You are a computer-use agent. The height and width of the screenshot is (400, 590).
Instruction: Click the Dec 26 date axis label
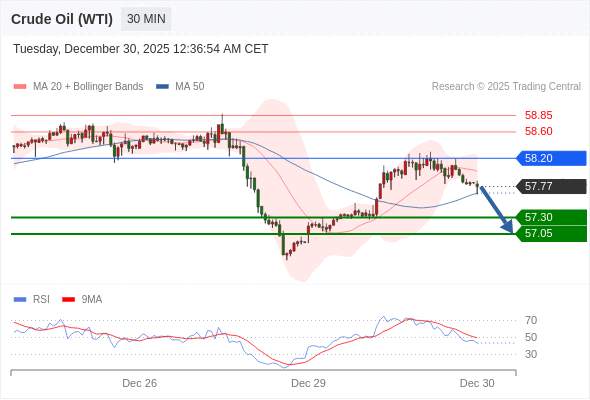pyautogui.click(x=140, y=383)
